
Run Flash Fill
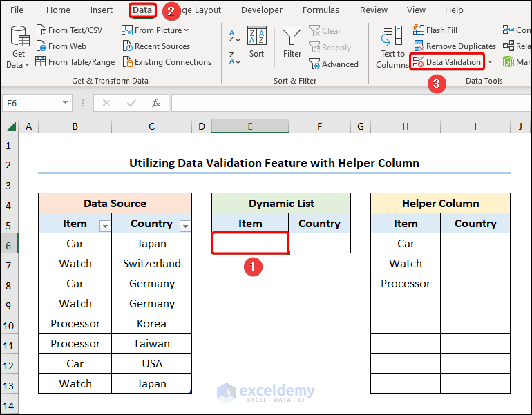pos(435,30)
